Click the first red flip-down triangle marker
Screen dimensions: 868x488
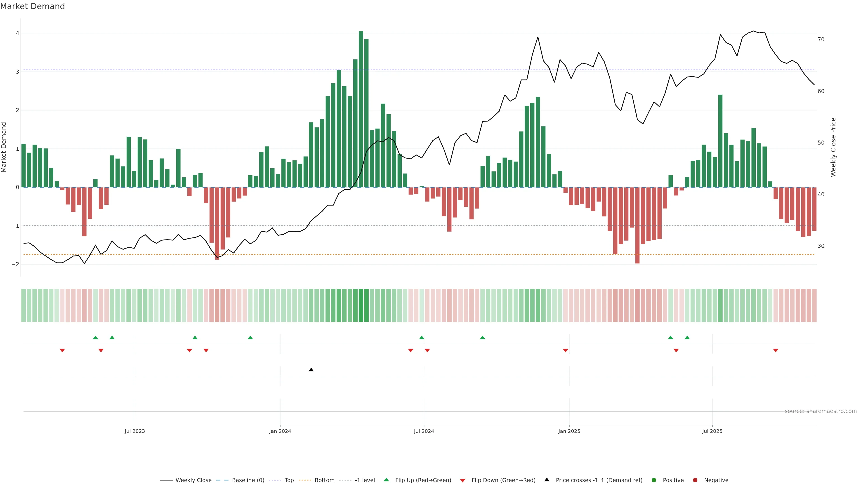62,351
